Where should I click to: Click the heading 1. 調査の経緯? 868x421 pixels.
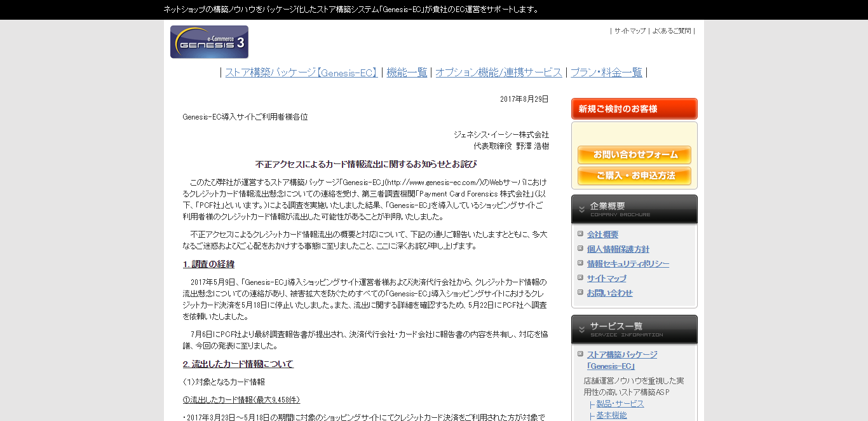[x=208, y=264]
